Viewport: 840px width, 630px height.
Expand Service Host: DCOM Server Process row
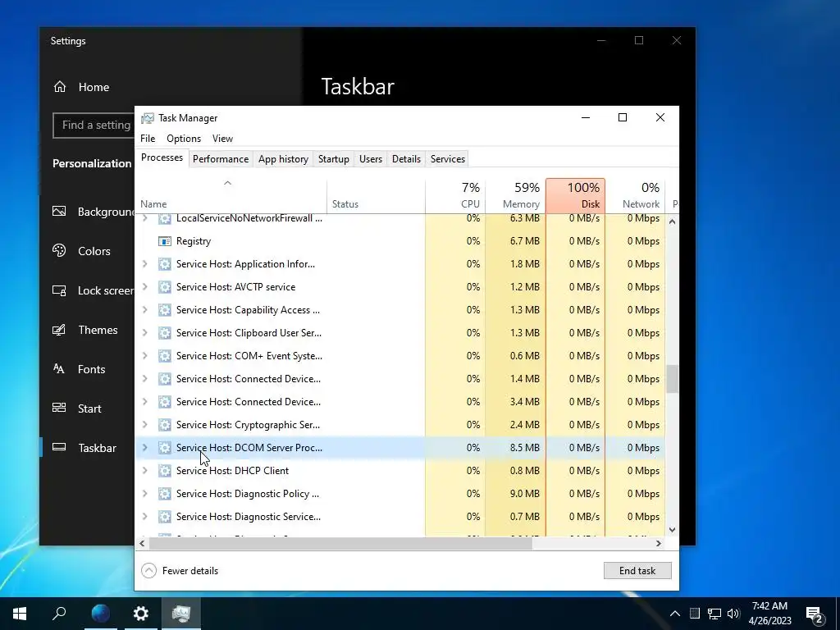[x=144, y=448]
